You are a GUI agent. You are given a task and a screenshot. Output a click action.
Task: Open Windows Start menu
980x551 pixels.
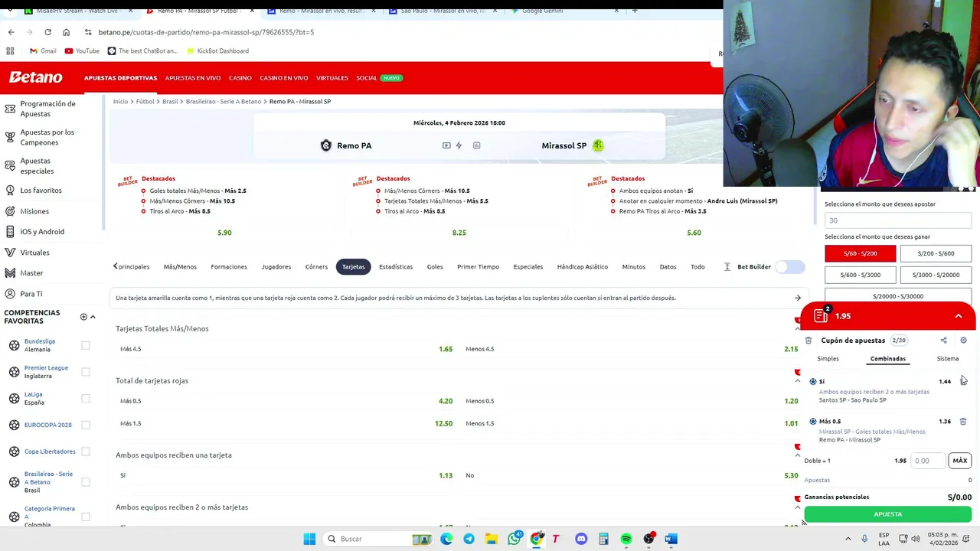pyautogui.click(x=309, y=539)
